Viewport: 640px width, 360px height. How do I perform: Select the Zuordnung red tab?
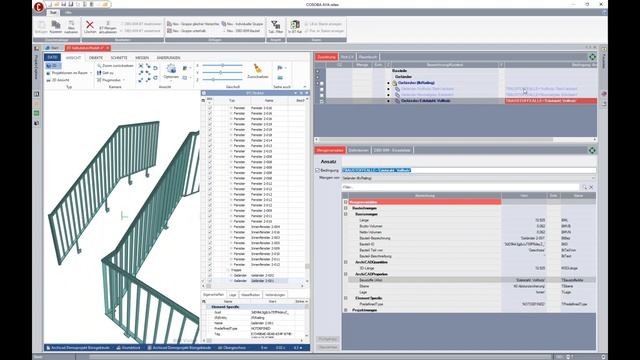(326, 57)
